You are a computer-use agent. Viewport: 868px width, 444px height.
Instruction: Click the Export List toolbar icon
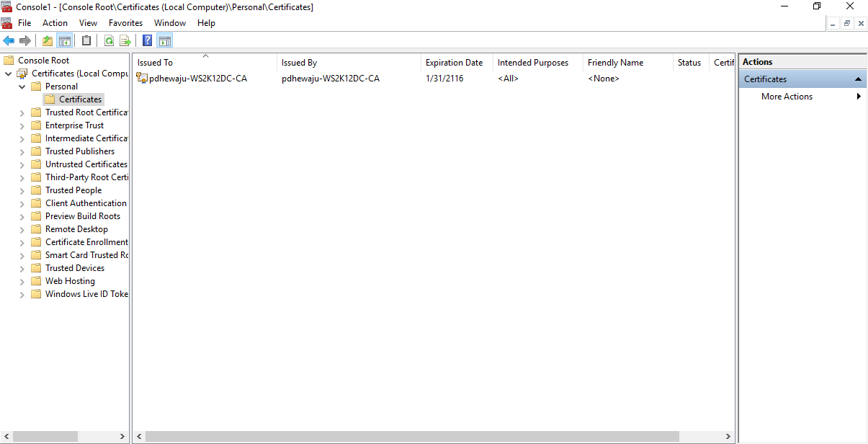(x=125, y=41)
